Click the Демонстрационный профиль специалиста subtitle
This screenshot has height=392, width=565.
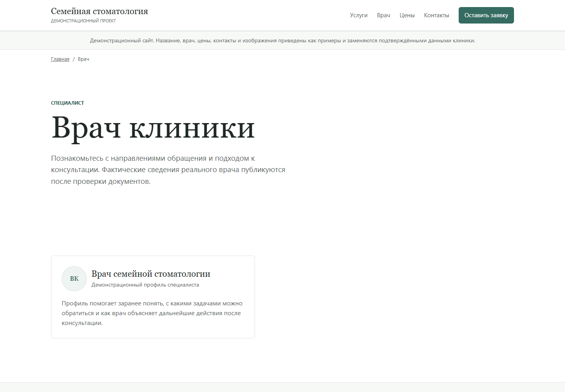145,285
